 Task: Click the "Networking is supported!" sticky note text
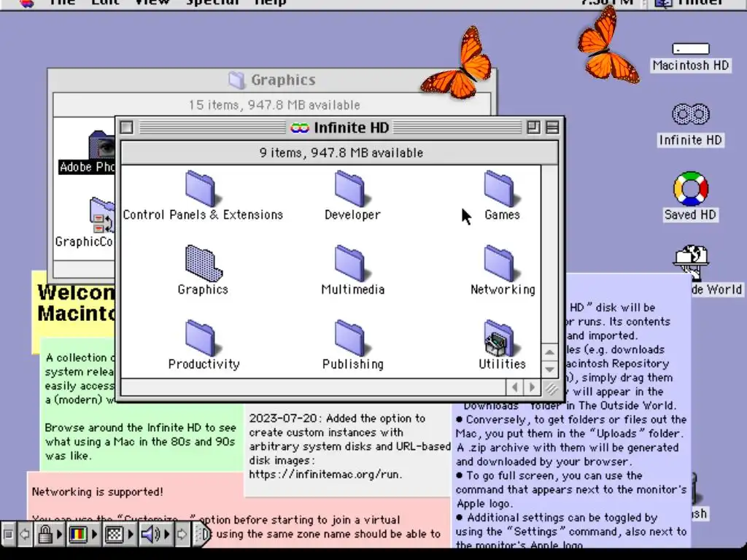tap(98, 492)
